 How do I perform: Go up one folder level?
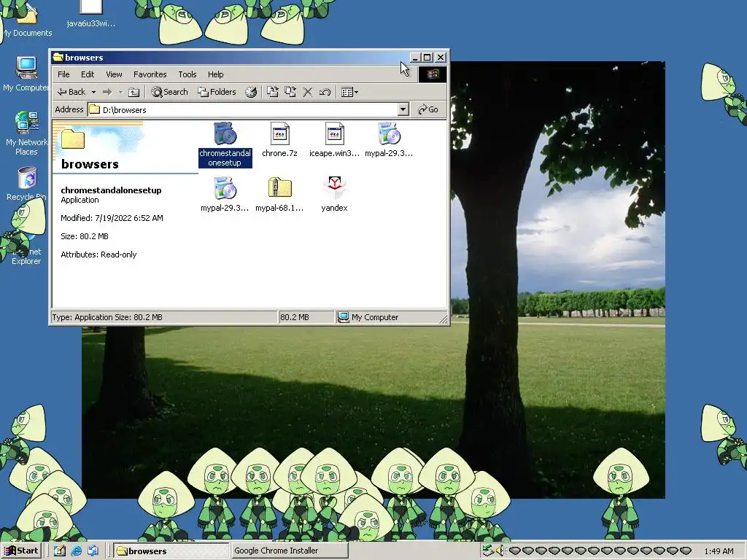pyautogui.click(x=134, y=92)
